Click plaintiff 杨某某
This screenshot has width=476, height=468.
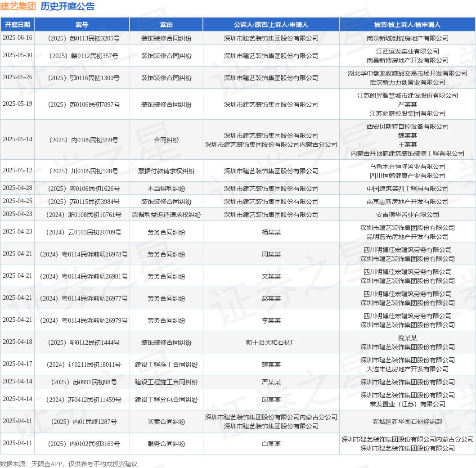[x=271, y=232]
